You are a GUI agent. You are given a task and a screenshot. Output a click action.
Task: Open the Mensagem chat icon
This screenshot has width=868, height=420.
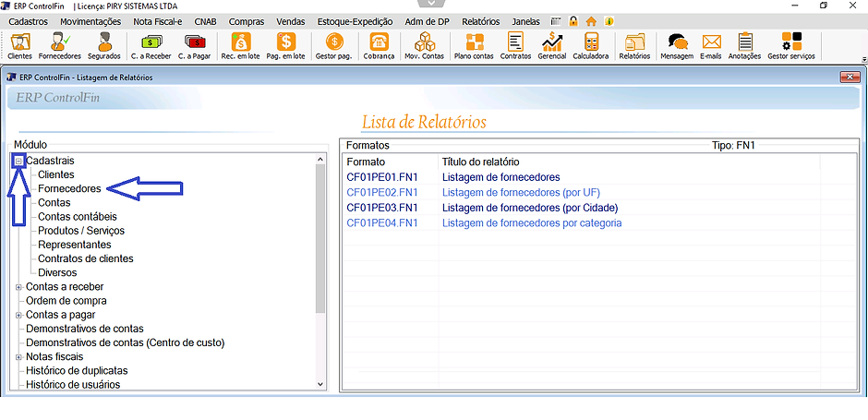(677, 46)
